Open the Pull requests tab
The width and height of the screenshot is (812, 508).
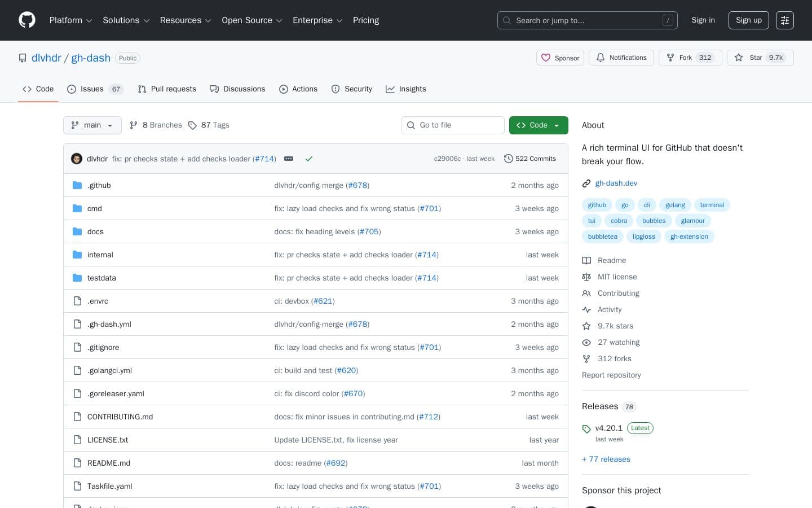167,89
